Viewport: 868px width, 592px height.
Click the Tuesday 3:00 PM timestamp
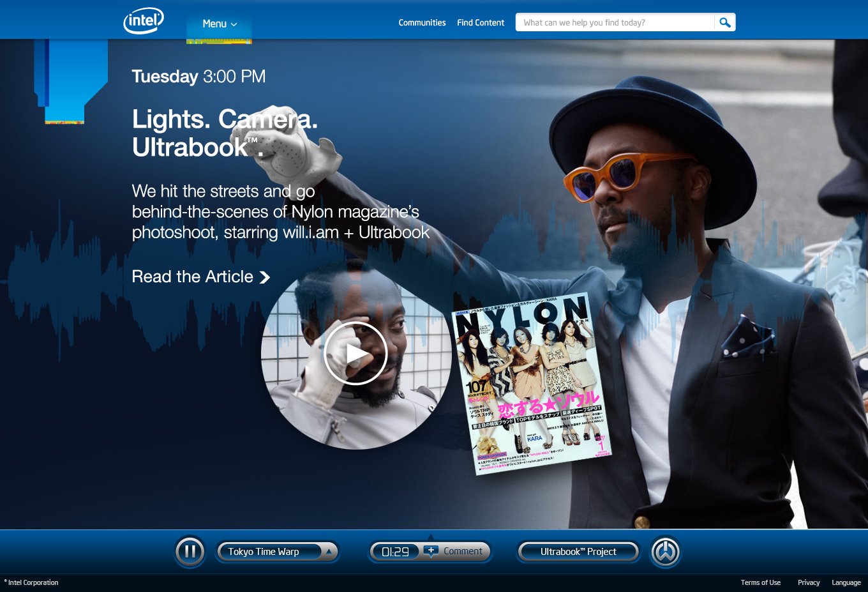198,77
